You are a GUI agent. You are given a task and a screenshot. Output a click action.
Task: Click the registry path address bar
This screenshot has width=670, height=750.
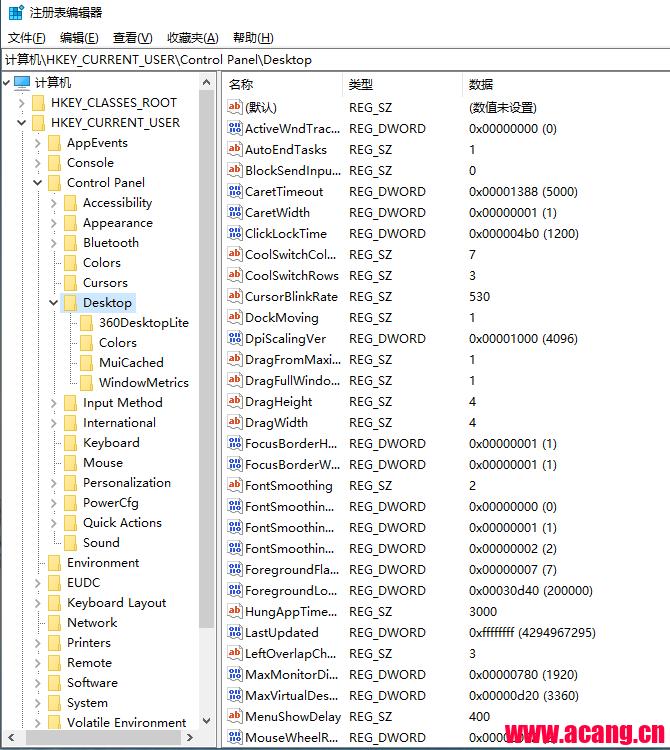pyautogui.click(x=335, y=60)
